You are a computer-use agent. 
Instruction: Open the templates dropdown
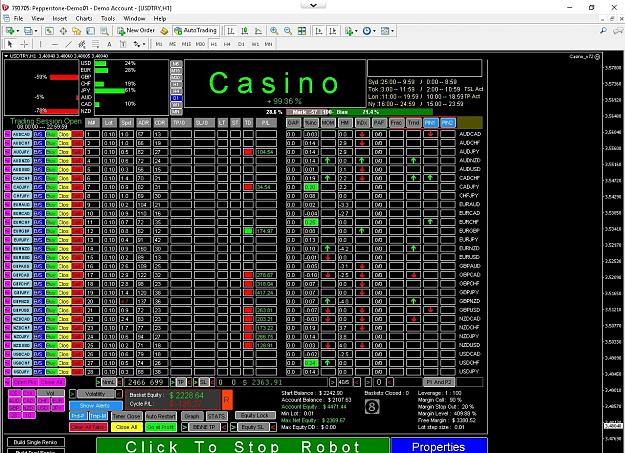(x=393, y=31)
